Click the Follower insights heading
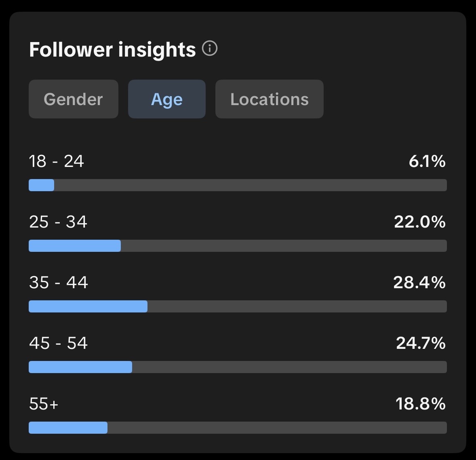This screenshot has width=476, height=460. coord(112,50)
